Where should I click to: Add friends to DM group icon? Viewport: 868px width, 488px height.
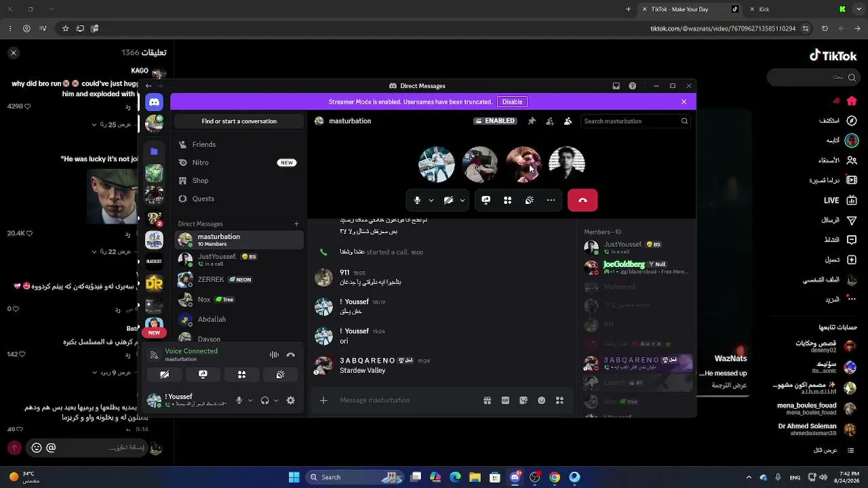click(550, 121)
